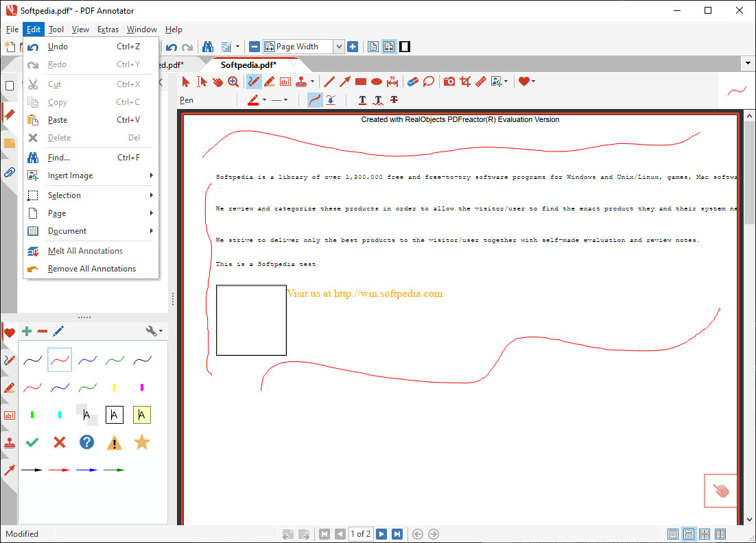
Task: Open the Page Width zoom dropdown
Action: 338,47
